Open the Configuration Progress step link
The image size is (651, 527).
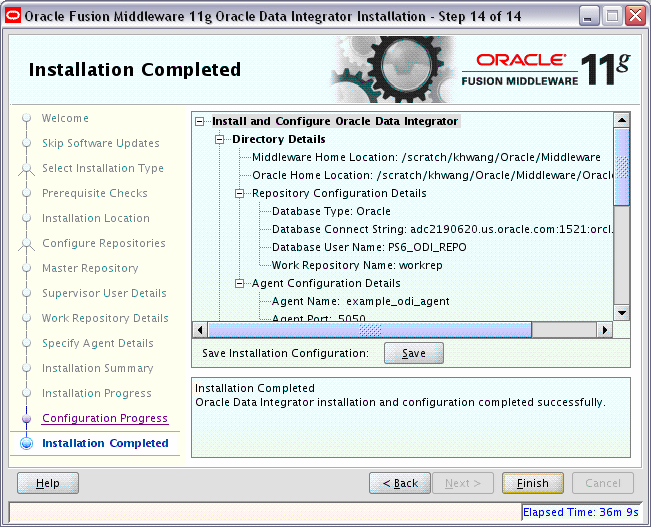pos(104,418)
